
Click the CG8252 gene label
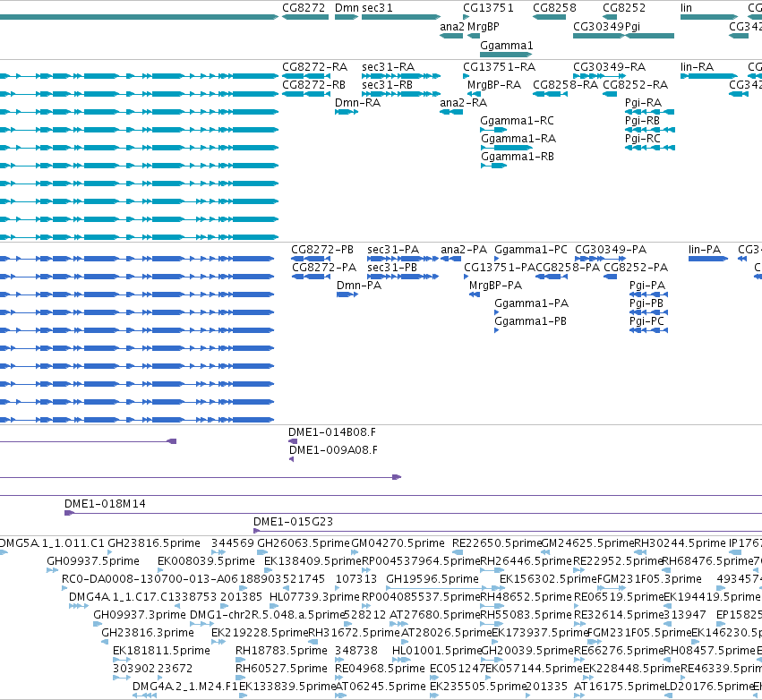(x=624, y=8)
